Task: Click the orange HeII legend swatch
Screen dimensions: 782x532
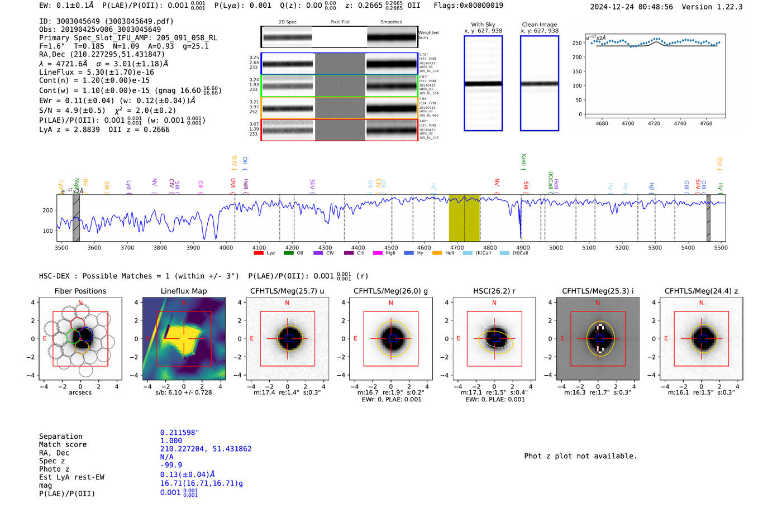Action: pos(437,253)
